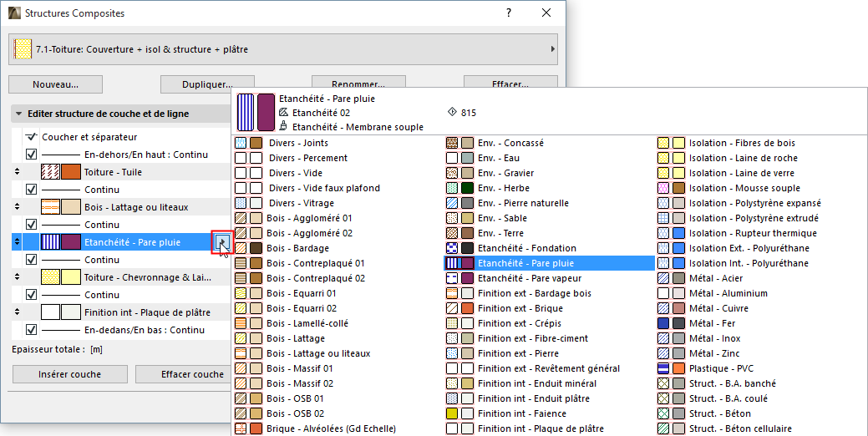Click Isolation - Fibres de bois hatch icon
Screen dimensions: 868x436
point(663,144)
